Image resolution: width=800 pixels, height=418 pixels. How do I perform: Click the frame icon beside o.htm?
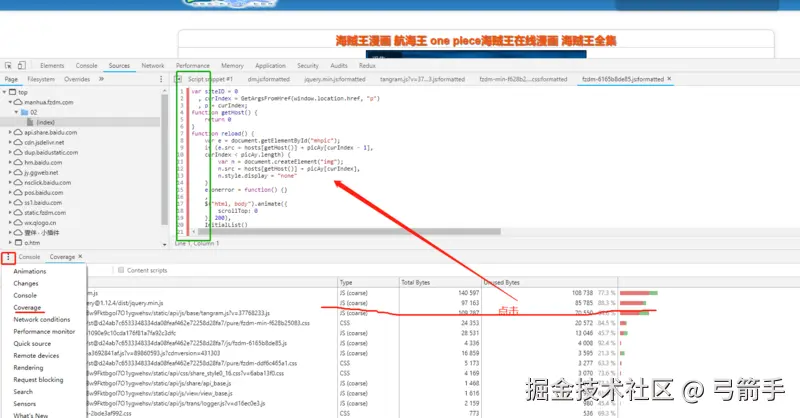coord(18,242)
